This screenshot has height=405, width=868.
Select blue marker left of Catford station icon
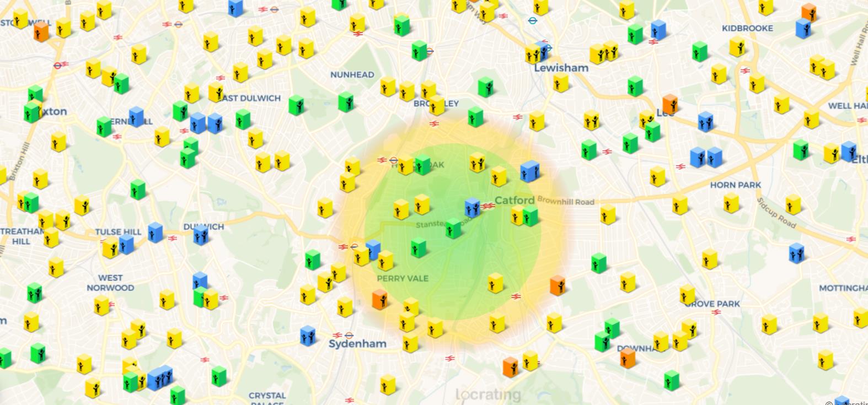[472, 208]
